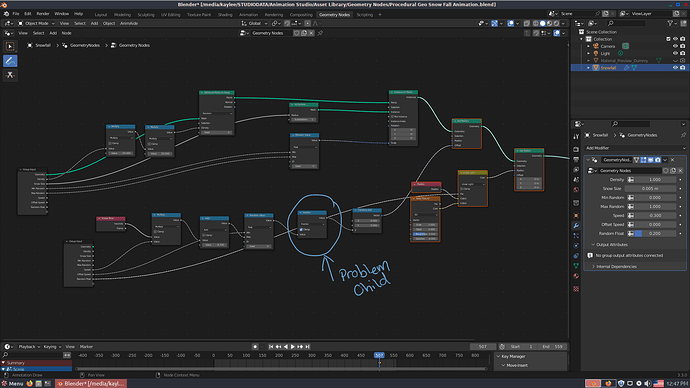This screenshot has height=388, width=690.
Task: Open the Add Modifier dropdown
Action: (635, 148)
